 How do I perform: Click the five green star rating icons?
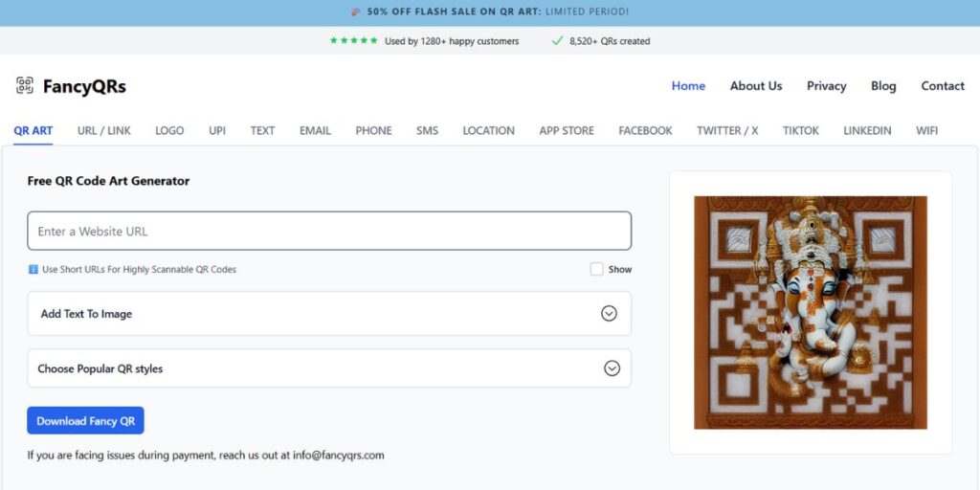[354, 40]
